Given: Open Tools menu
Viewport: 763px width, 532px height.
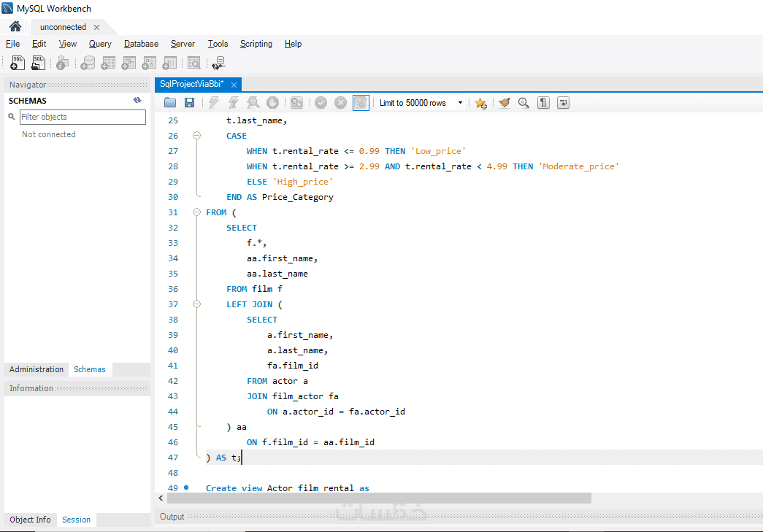Looking at the screenshot, I should point(218,44).
